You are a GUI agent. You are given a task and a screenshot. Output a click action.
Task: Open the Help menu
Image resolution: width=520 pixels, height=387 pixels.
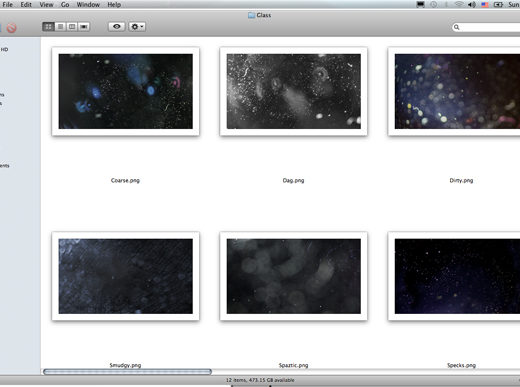(x=114, y=5)
